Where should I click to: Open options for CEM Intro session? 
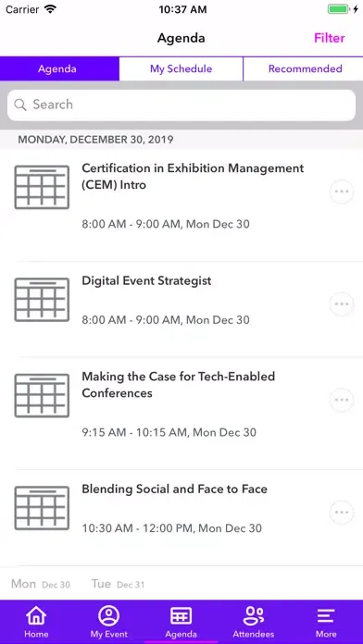tap(342, 192)
